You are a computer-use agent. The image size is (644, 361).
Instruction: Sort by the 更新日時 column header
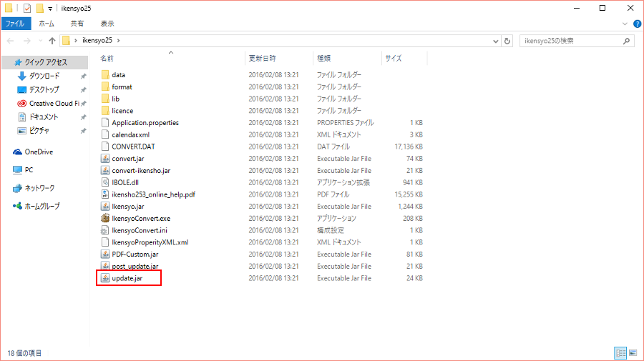279,58
